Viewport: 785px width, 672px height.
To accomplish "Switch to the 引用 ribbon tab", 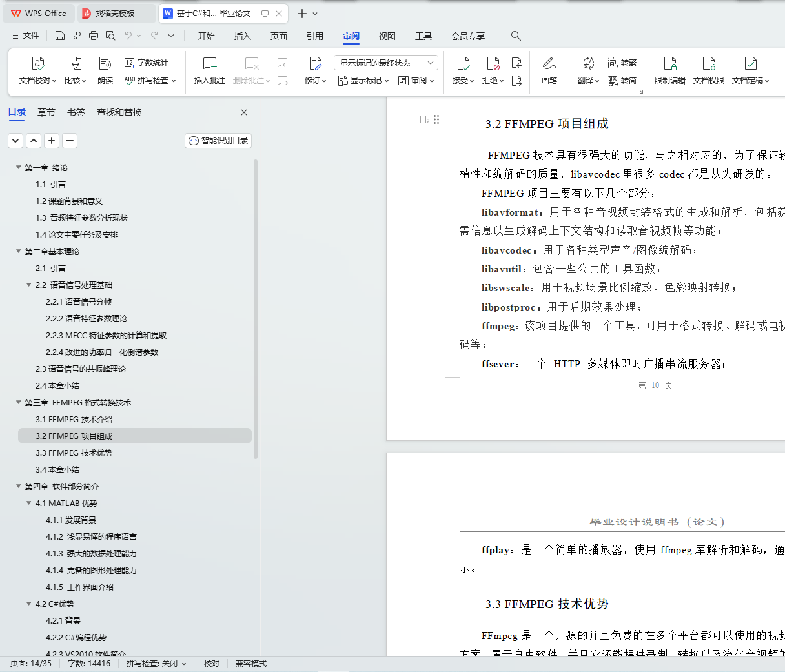I will pos(315,36).
